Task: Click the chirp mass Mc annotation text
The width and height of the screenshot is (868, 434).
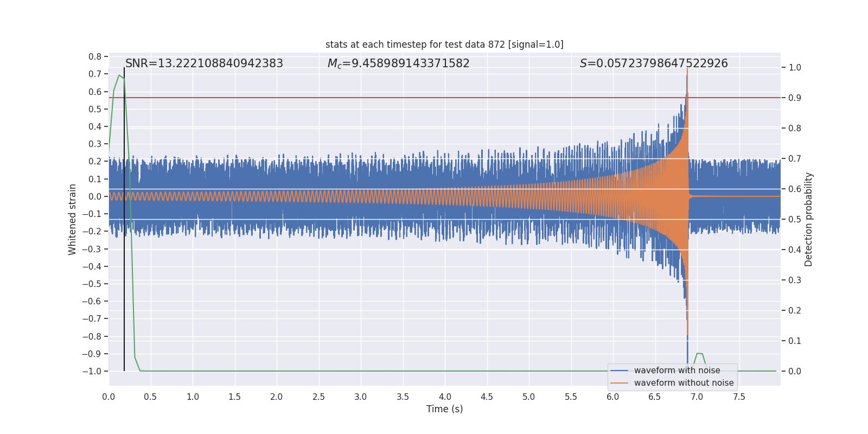Action: point(398,63)
